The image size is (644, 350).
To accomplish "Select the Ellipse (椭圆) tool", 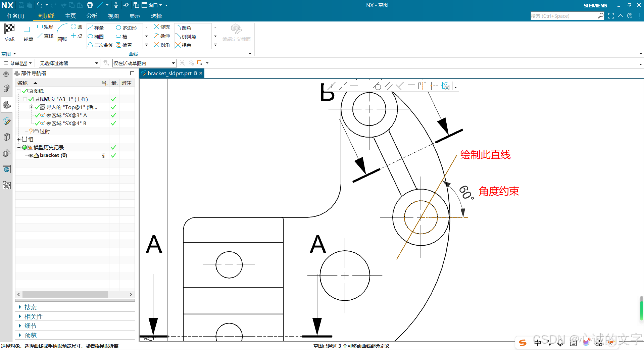I will pyautogui.click(x=96, y=36).
